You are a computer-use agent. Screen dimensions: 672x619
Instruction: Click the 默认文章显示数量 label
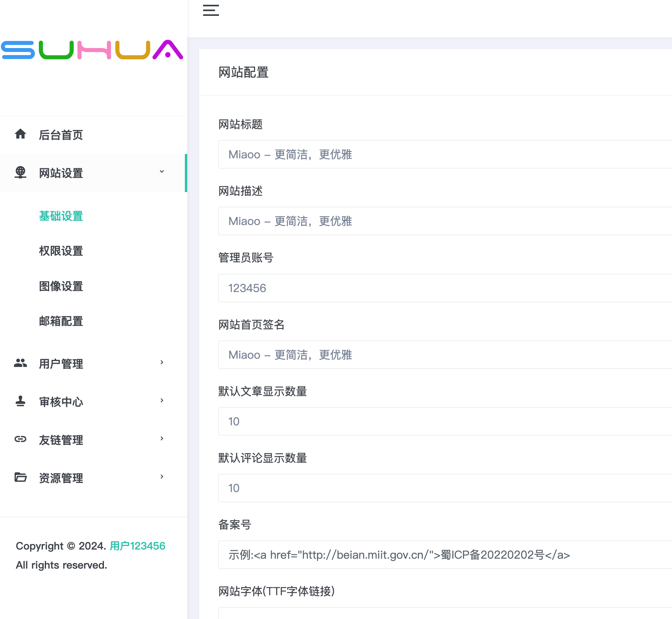point(263,391)
